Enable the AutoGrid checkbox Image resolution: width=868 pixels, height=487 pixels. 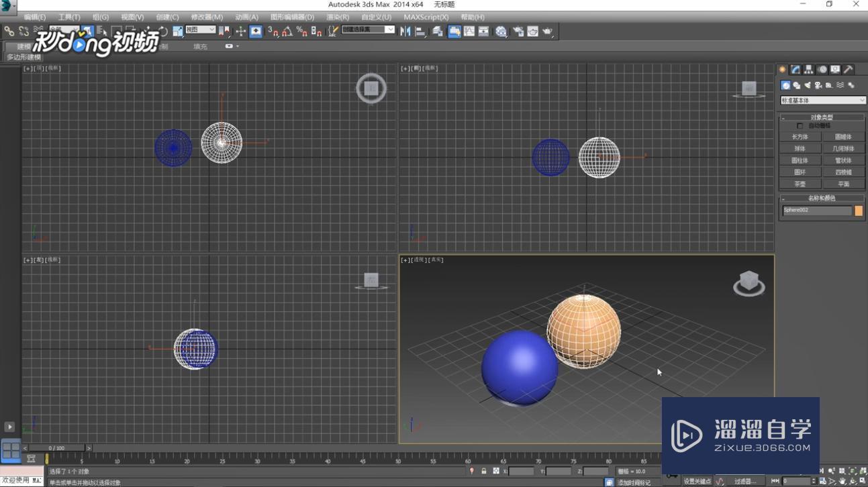tap(800, 125)
